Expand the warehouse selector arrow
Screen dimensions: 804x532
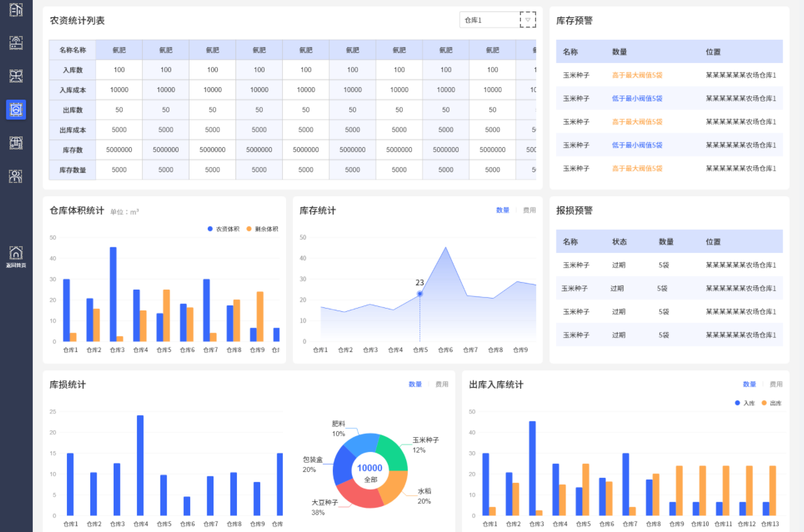[x=528, y=20]
